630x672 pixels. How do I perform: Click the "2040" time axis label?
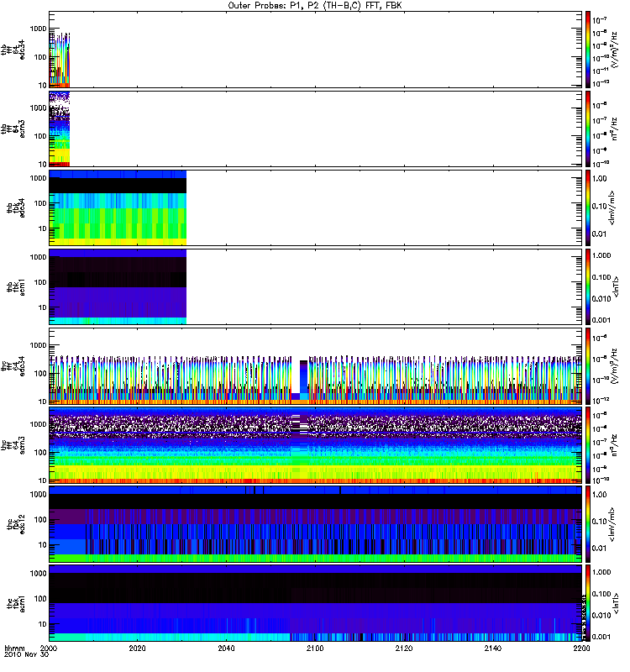(226, 648)
